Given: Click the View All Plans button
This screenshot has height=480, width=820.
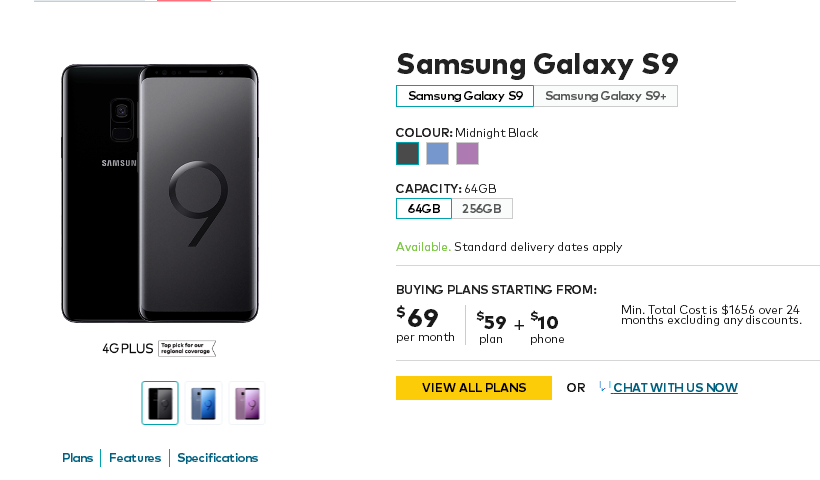Looking at the screenshot, I should pos(474,388).
